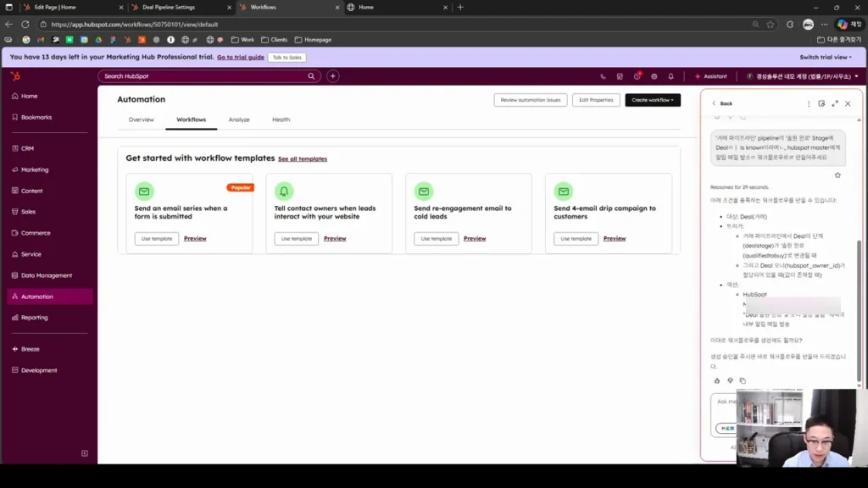Switch to the Analyze tab

click(239, 119)
